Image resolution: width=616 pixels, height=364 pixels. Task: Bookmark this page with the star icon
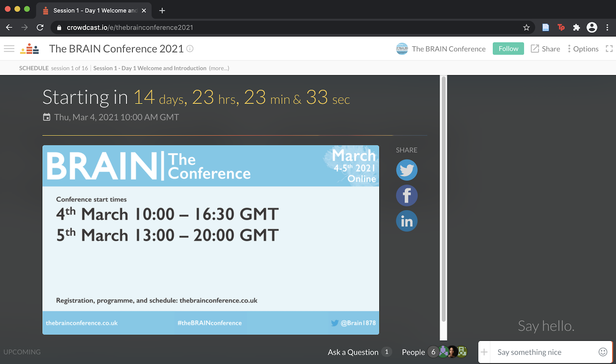[526, 27]
